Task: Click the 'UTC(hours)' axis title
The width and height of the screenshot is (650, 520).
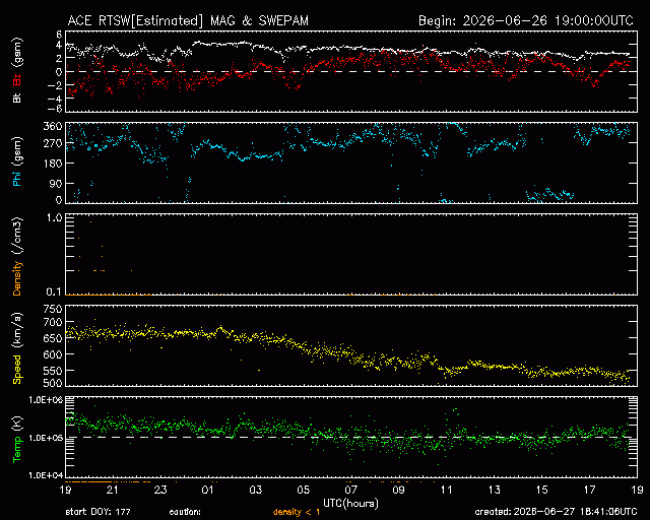Action: (x=351, y=503)
